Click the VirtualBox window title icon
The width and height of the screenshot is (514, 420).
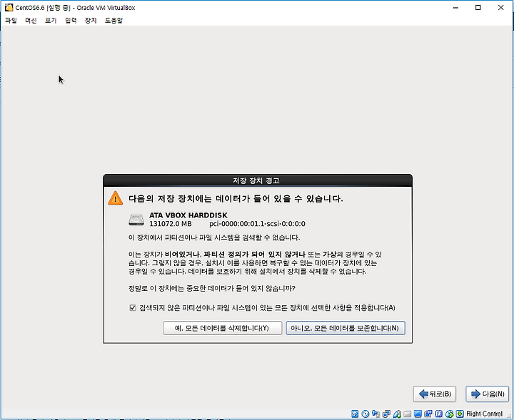(9, 7)
